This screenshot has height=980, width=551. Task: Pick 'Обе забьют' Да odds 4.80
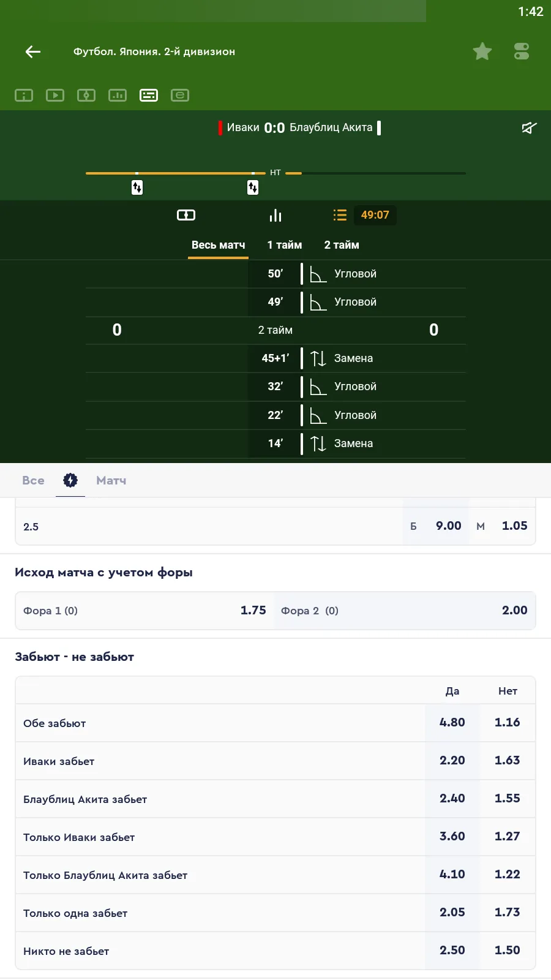[452, 723]
